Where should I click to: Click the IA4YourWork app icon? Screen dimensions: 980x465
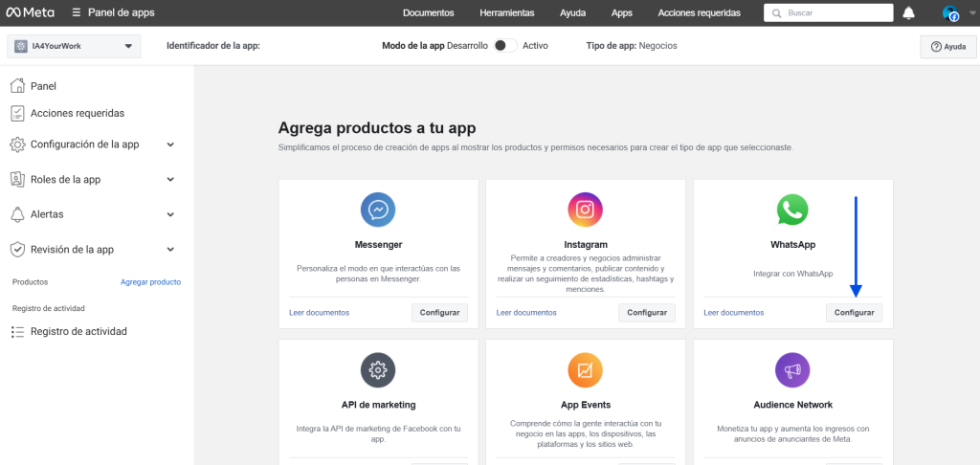pyautogui.click(x=19, y=46)
